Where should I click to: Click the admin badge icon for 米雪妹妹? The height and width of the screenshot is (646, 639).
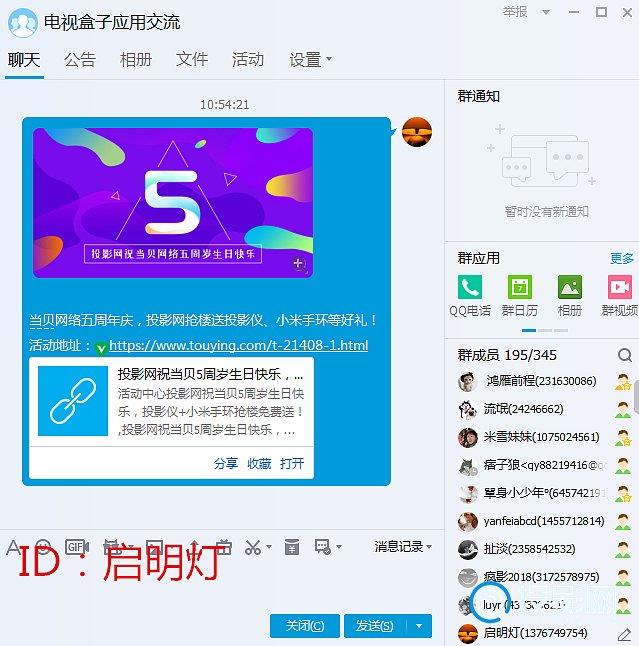623,438
